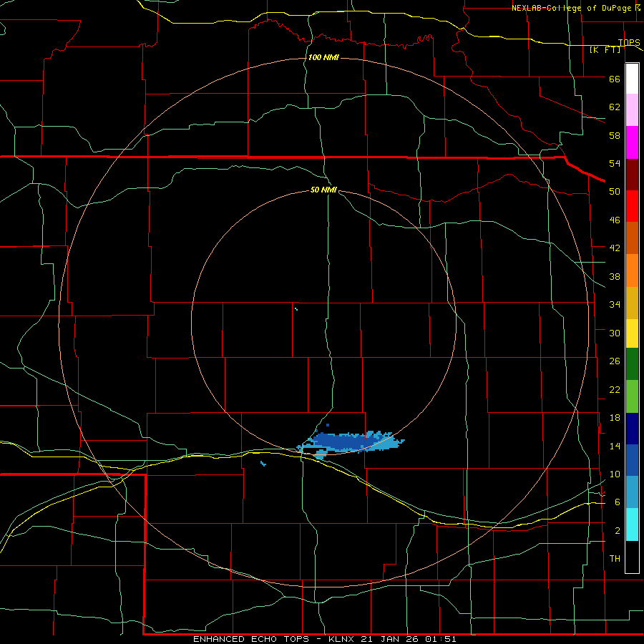Click the 38 legend value
This screenshot has width=644, height=644.
click(615, 276)
